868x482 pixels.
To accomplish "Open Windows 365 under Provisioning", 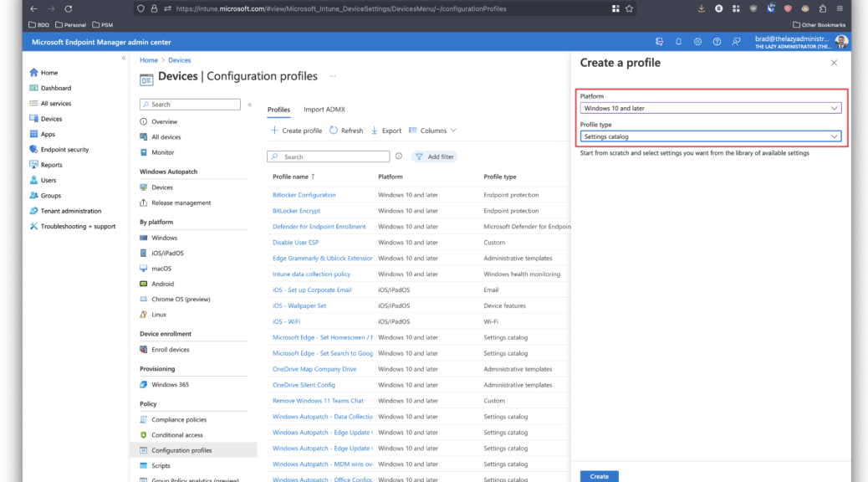I will [170, 384].
